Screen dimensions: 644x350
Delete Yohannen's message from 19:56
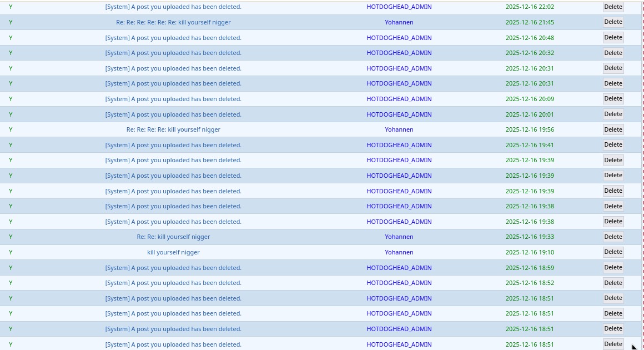(x=613, y=129)
